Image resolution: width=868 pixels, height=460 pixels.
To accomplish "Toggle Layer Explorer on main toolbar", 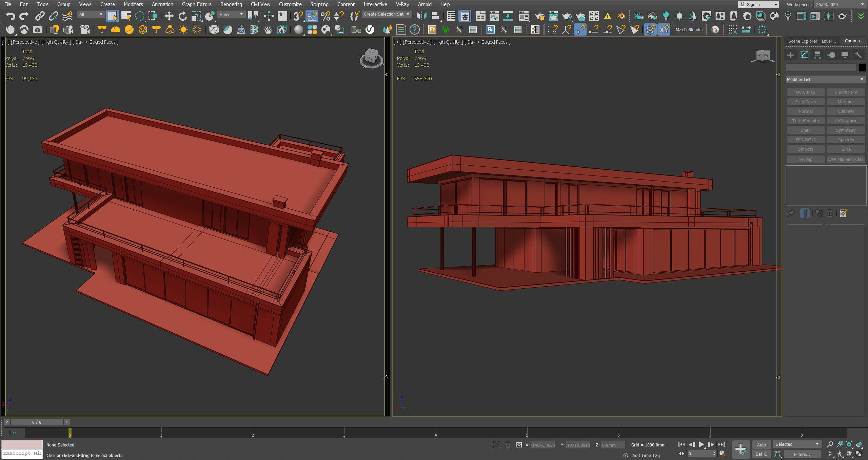I will [x=465, y=16].
